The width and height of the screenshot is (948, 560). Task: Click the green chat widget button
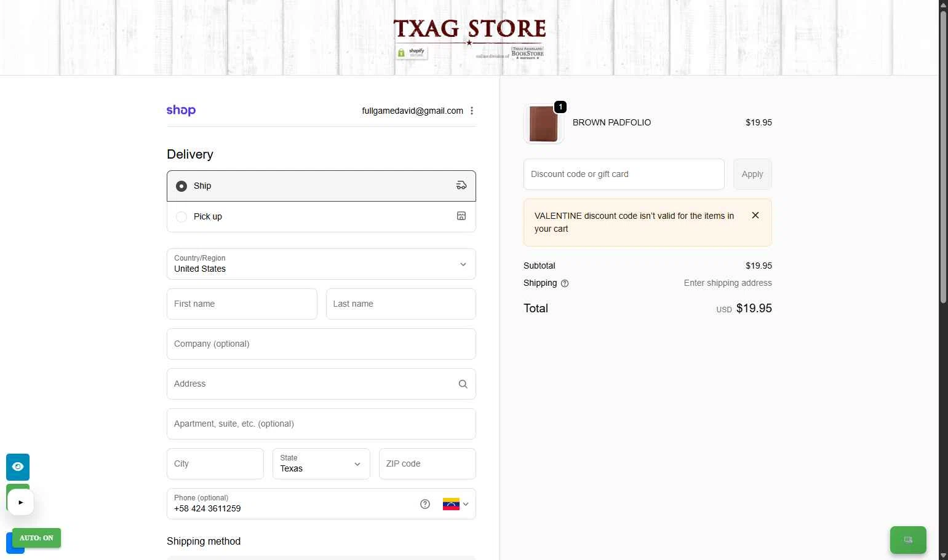(908, 540)
